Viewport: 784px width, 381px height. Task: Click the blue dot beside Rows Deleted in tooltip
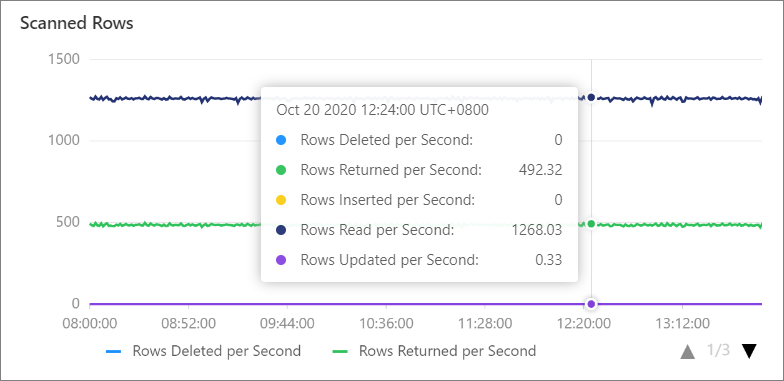coord(281,140)
